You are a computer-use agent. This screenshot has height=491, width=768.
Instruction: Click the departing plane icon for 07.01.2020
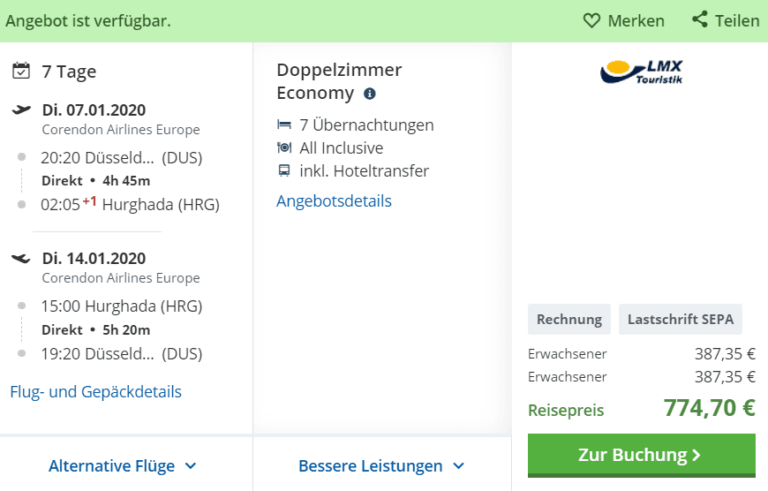pos(22,110)
